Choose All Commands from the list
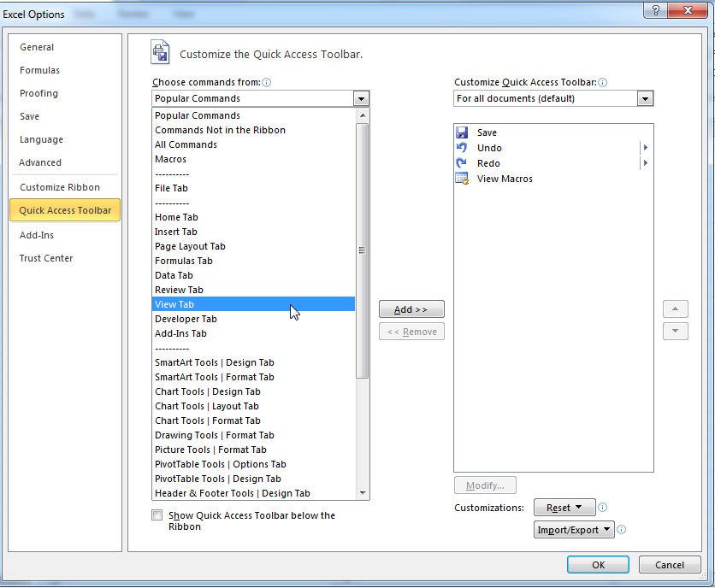 click(x=253, y=145)
